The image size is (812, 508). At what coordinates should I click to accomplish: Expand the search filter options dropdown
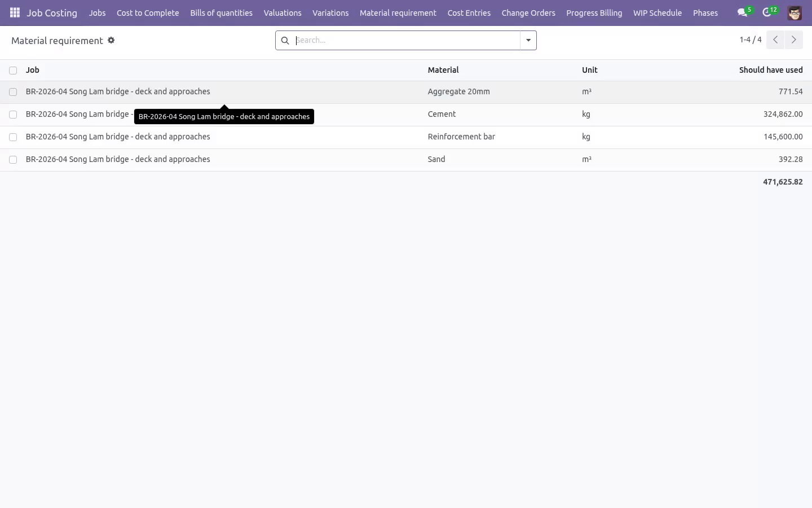[x=528, y=41]
